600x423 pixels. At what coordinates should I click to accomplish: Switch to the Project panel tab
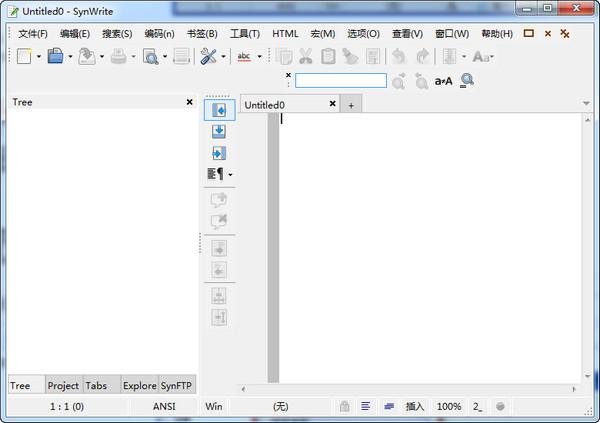(x=63, y=385)
